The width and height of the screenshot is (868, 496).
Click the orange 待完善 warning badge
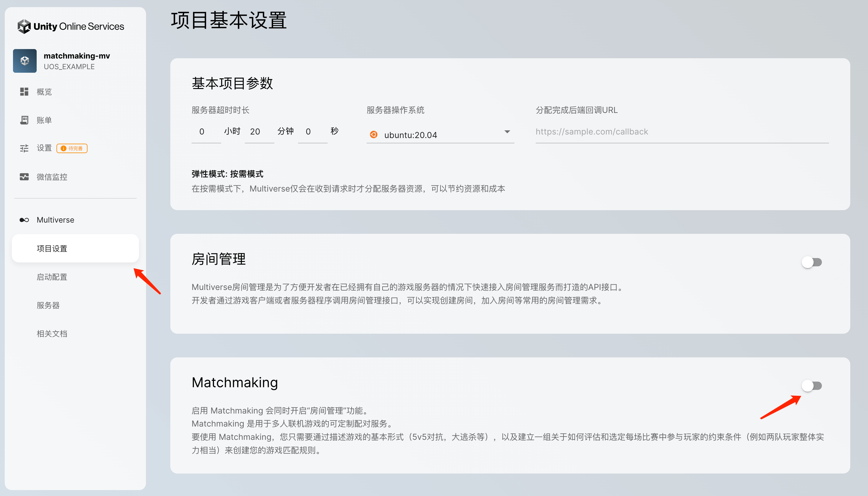click(x=72, y=148)
